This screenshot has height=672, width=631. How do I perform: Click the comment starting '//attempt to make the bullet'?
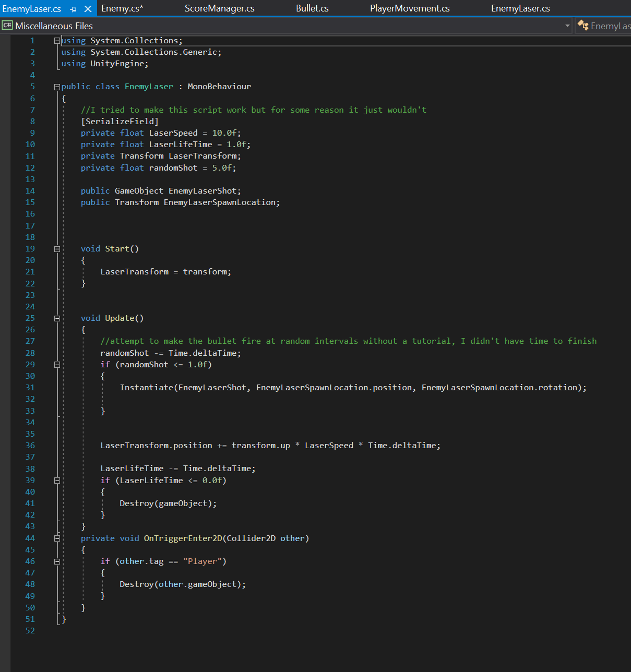coord(349,341)
